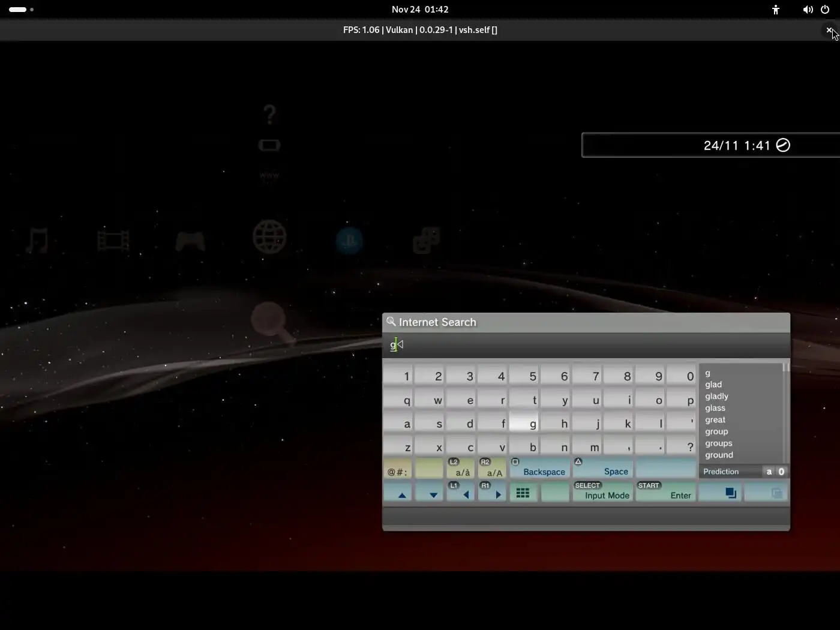This screenshot has width=840, height=630.
Task: Close the vsh.self emulator window
Action: point(829,30)
